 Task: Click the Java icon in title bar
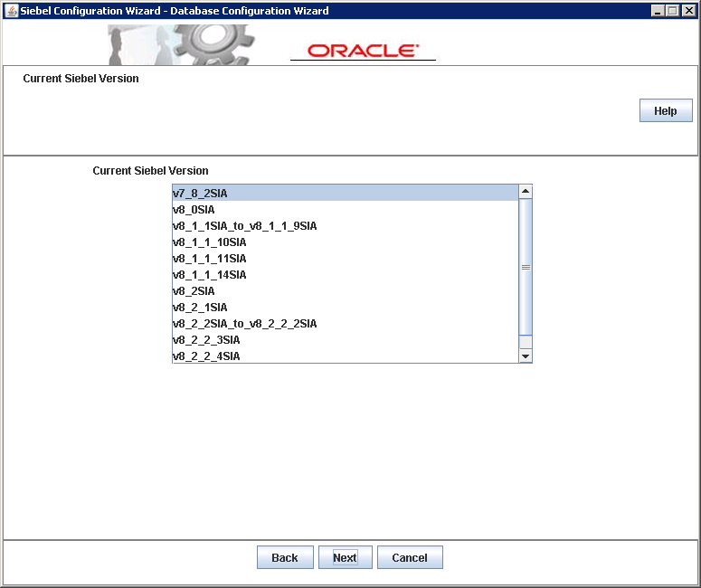[11, 11]
